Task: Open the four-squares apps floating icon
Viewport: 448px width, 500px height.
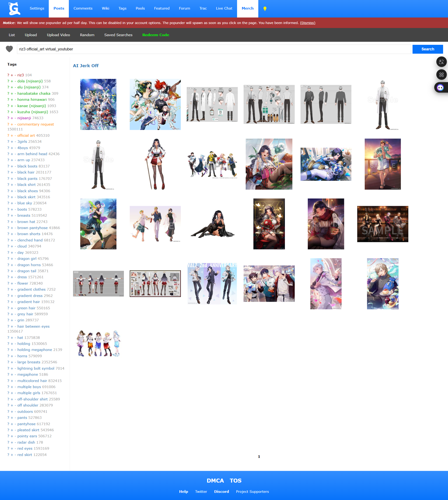Action: pos(441,75)
